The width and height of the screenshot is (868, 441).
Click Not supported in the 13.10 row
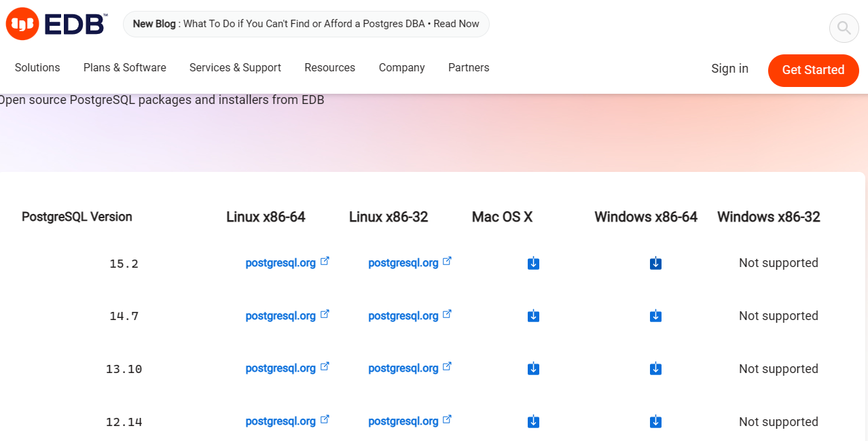pyautogui.click(x=778, y=369)
